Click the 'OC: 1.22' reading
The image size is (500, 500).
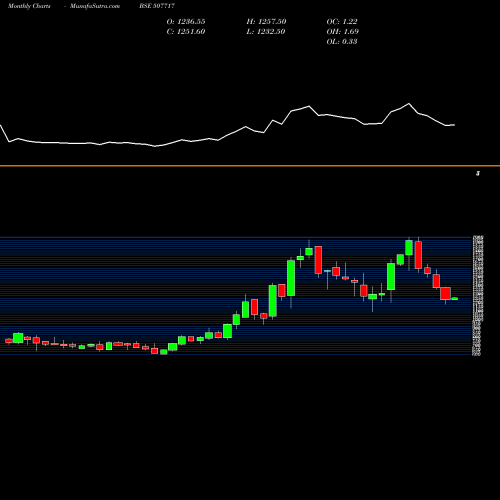(x=342, y=22)
